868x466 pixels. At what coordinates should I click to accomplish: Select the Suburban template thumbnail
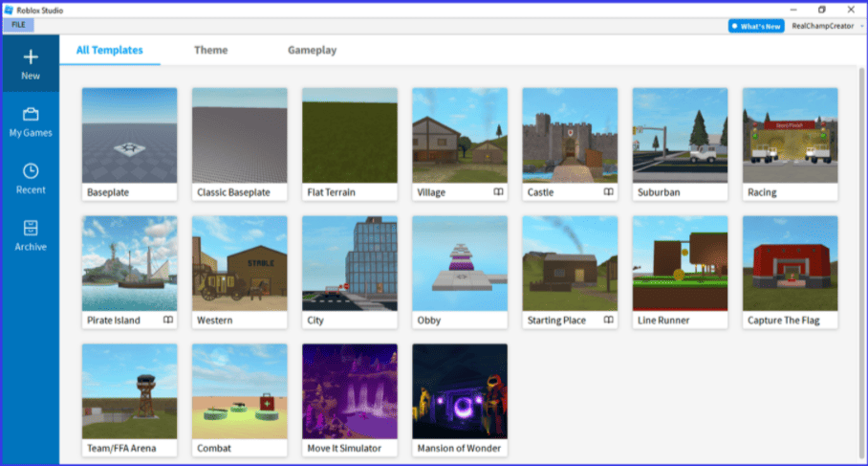[x=681, y=135]
